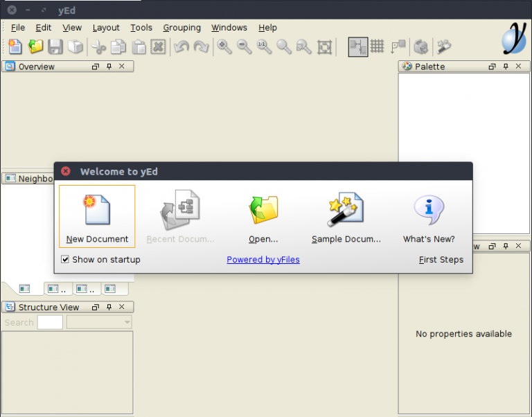Click the Structure View title icon
The height and width of the screenshot is (417, 532).
click(10, 307)
